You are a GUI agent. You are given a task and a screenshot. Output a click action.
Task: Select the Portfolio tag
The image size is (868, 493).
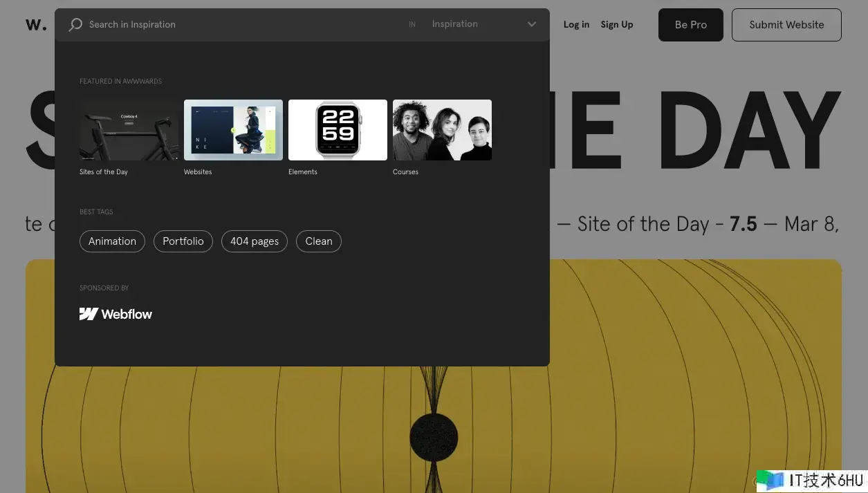[183, 241]
